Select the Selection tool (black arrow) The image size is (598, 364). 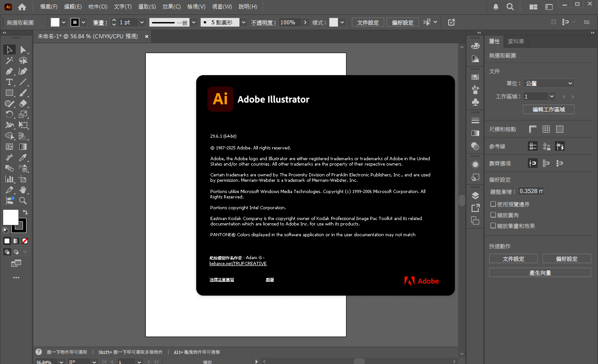[9, 49]
